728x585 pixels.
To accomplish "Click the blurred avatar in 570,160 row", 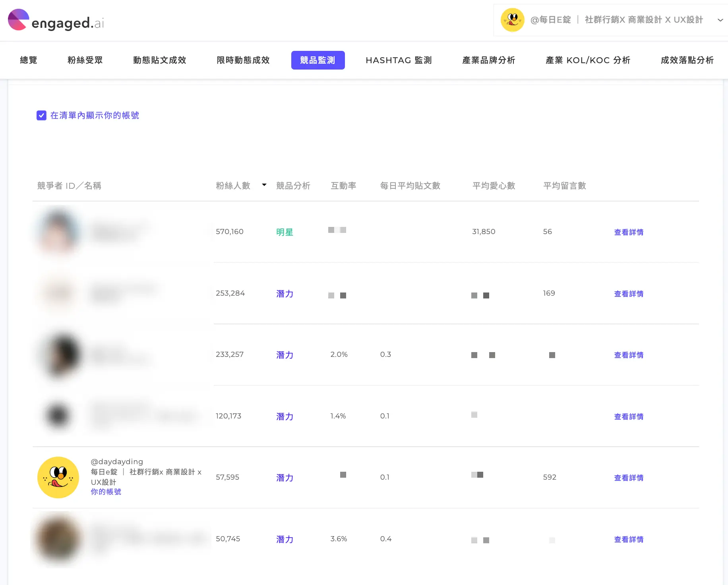I will pos(58,231).
